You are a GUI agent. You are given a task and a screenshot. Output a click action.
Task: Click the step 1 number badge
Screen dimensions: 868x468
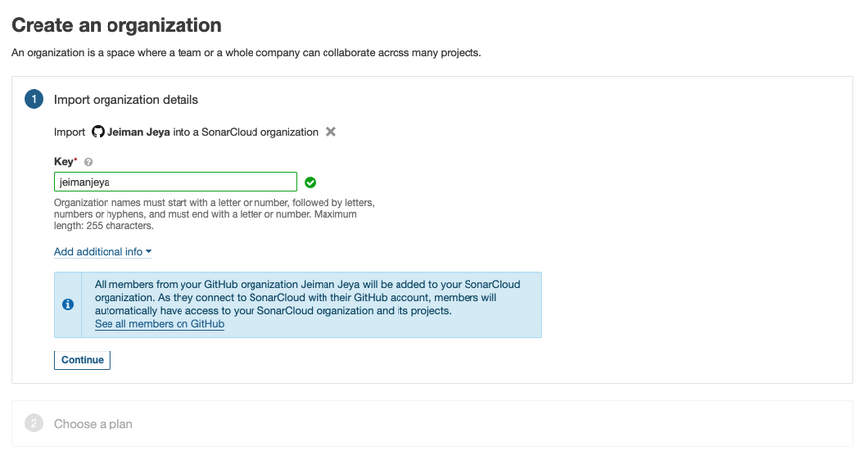point(34,99)
